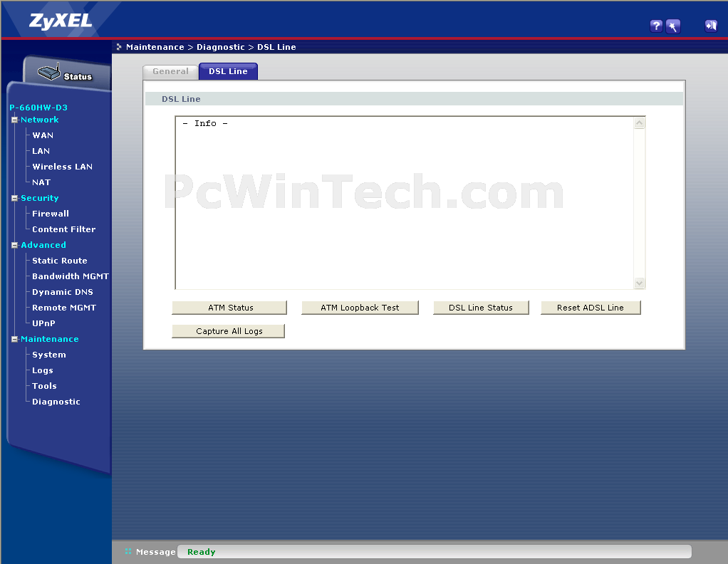Open the UPnP page

43,323
